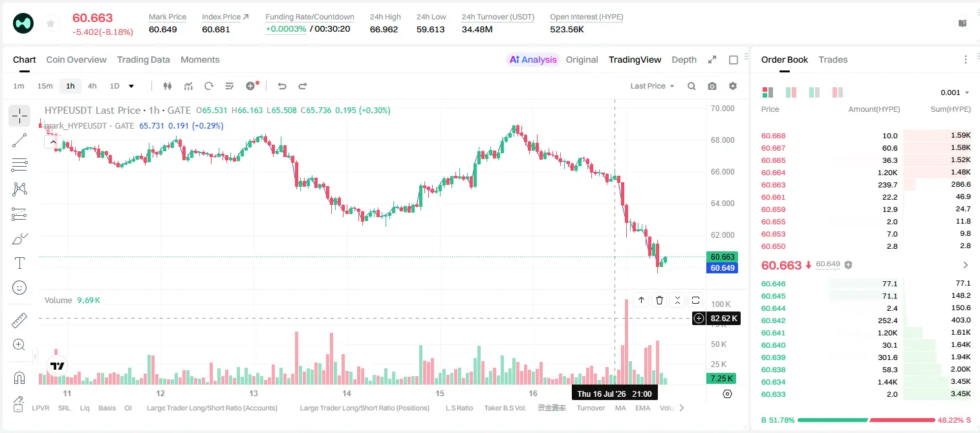The width and height of the screenshot is (980, 433).
Task: Expand the 0.001 price precision dropdown
Action: (955, 92)
